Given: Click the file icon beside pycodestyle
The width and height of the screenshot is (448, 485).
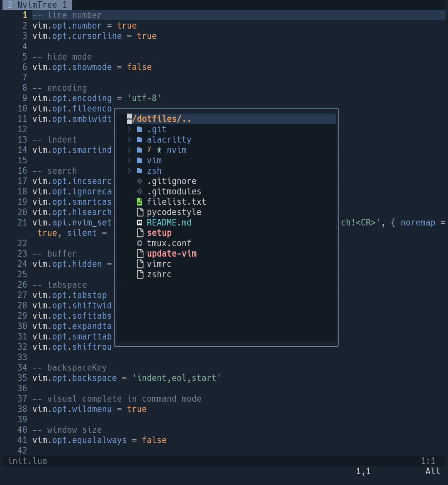Looking at the screenshot, I should 140,212.
